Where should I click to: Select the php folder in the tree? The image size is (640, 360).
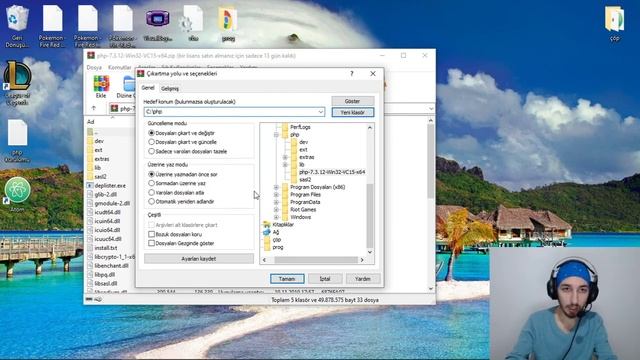tap(290, 134)
